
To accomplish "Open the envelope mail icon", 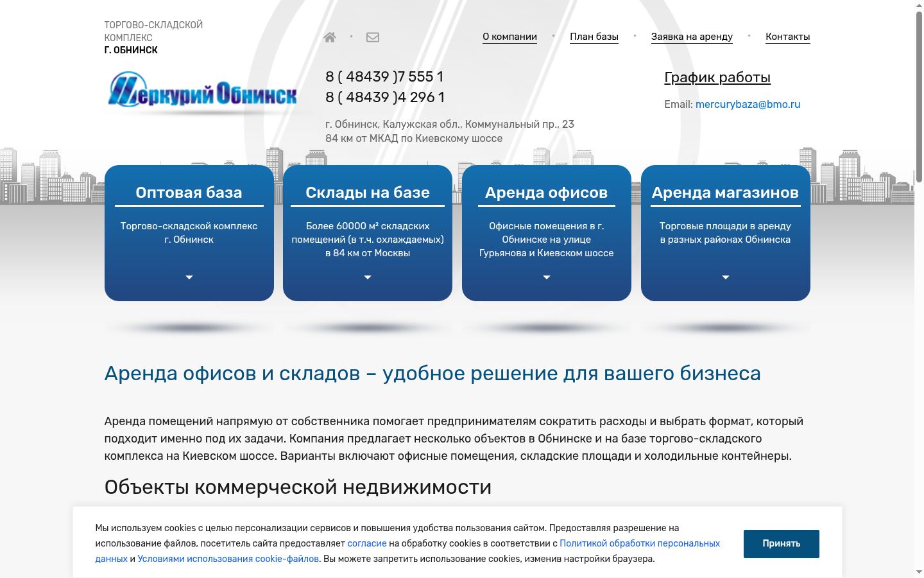I will tap(373, 37).
